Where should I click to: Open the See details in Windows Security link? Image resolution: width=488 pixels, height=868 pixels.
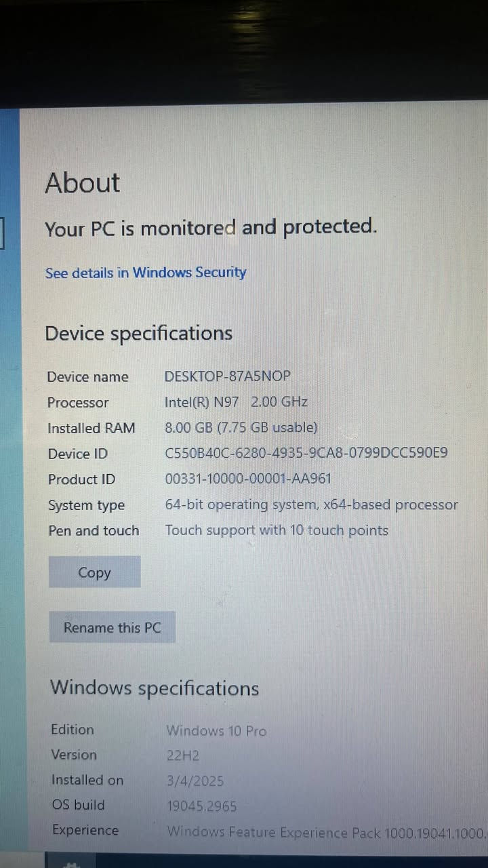[x=145, y=273]
